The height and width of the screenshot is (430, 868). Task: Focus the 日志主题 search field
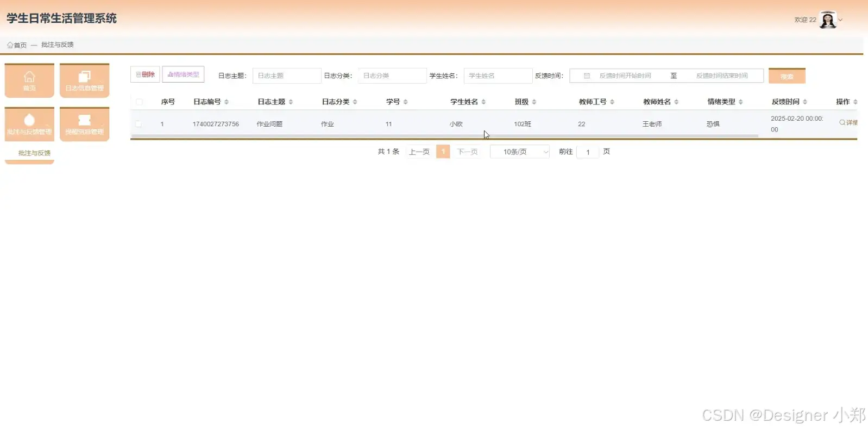(x=287, y=76)
